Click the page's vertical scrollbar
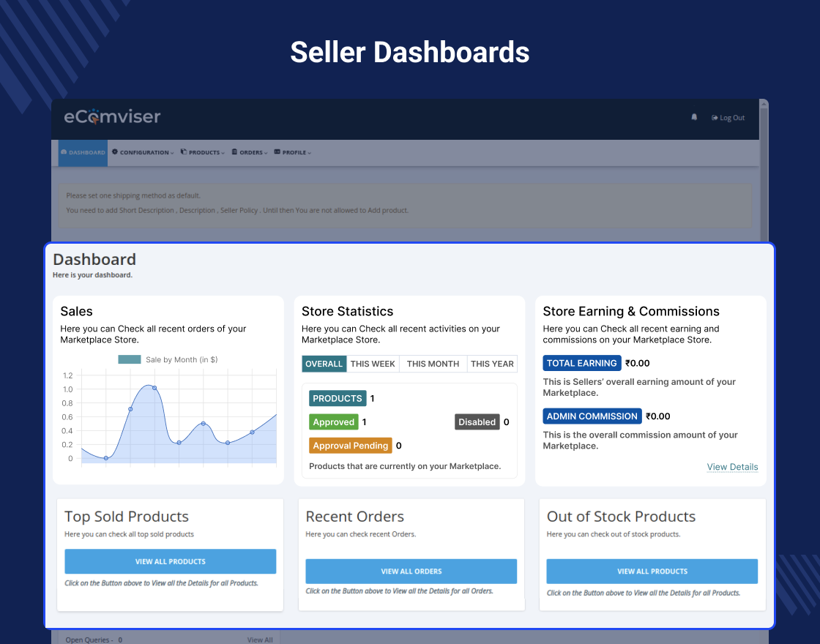This screenshot has height=644, width=820. (764, 173)
